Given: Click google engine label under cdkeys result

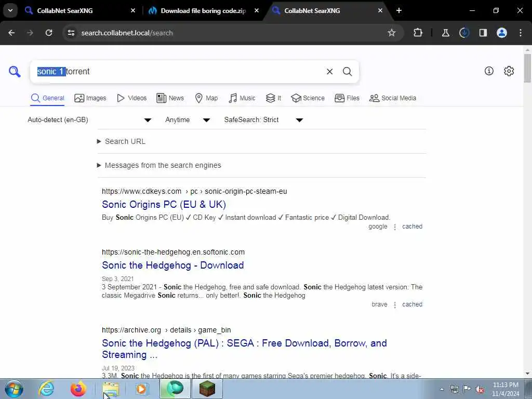Looking at the screenshot, I should 378,227.
